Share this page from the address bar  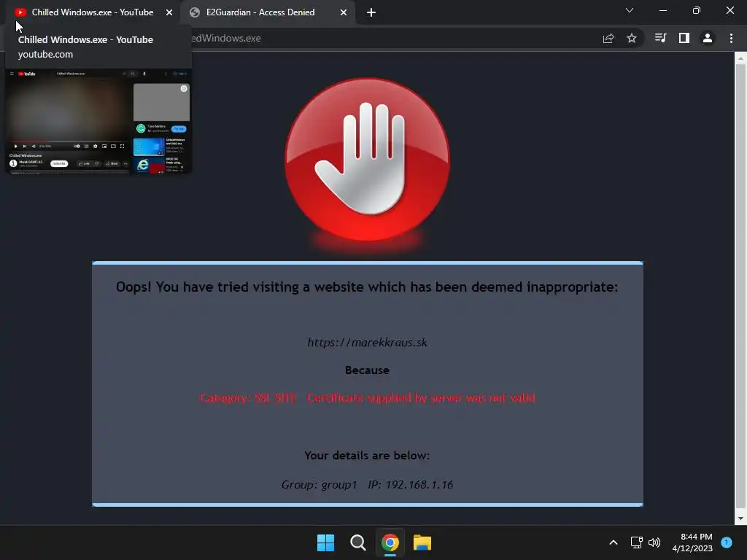(608, 38)
